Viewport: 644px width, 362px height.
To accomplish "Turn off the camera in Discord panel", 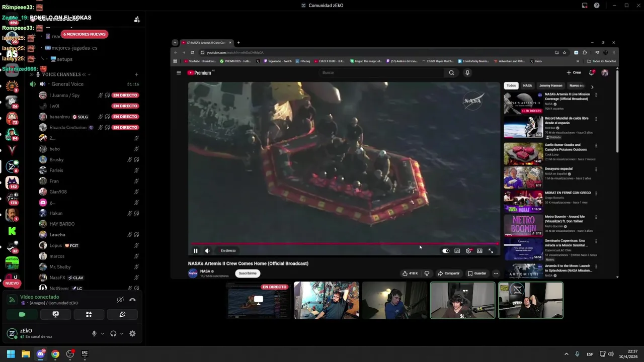I will [22, 314].
